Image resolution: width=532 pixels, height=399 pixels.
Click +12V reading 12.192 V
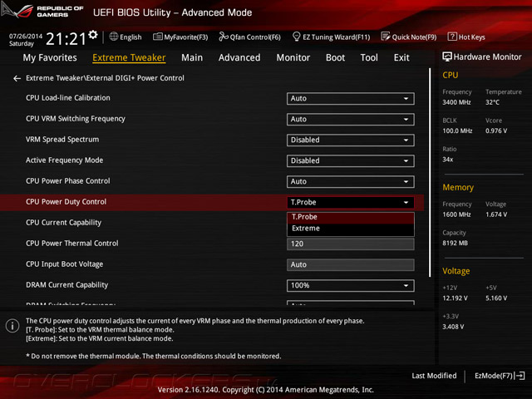455,298
